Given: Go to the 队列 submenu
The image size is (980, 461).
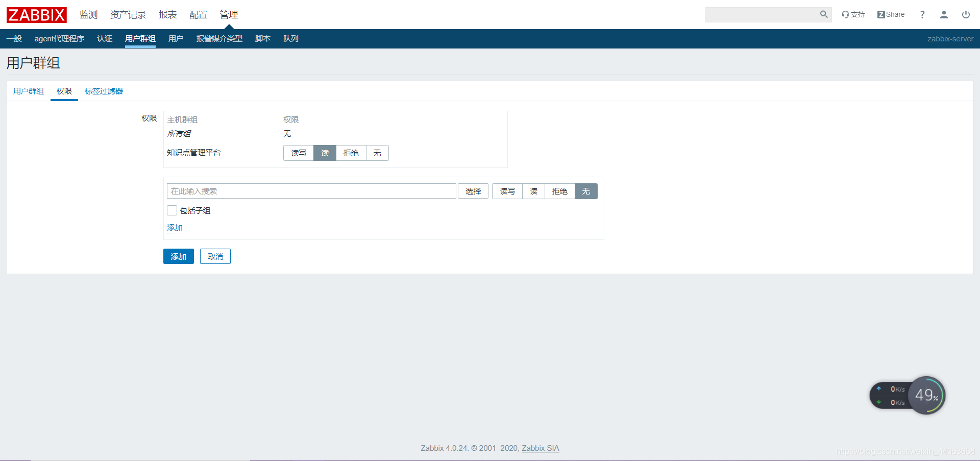Looking at the screenshot, I should 291,39.
